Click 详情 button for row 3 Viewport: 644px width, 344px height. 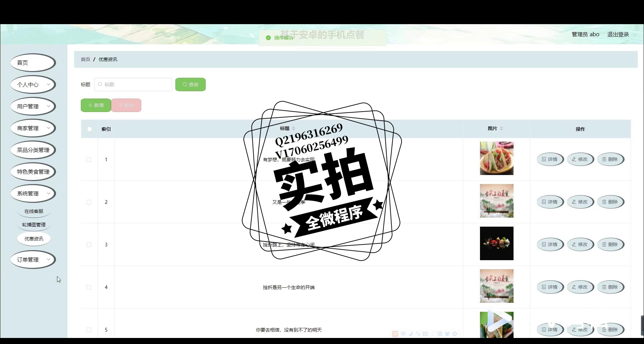pos(550,245)
